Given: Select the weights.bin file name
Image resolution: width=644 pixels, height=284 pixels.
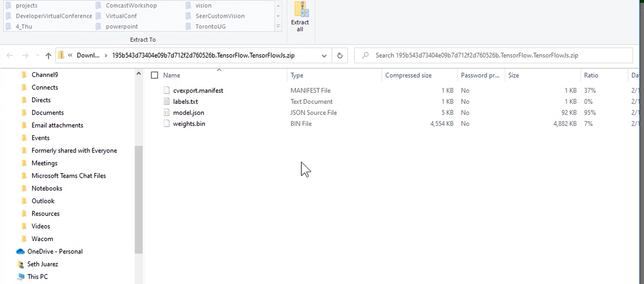Looking at the screenshot, I should pos(189,124).
